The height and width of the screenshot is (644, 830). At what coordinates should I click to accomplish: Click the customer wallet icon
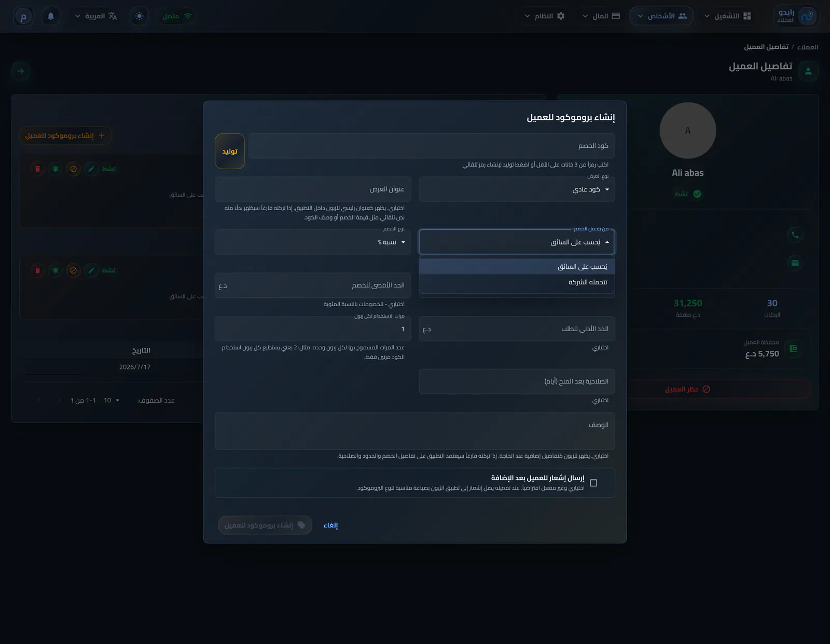pos(793,349)
